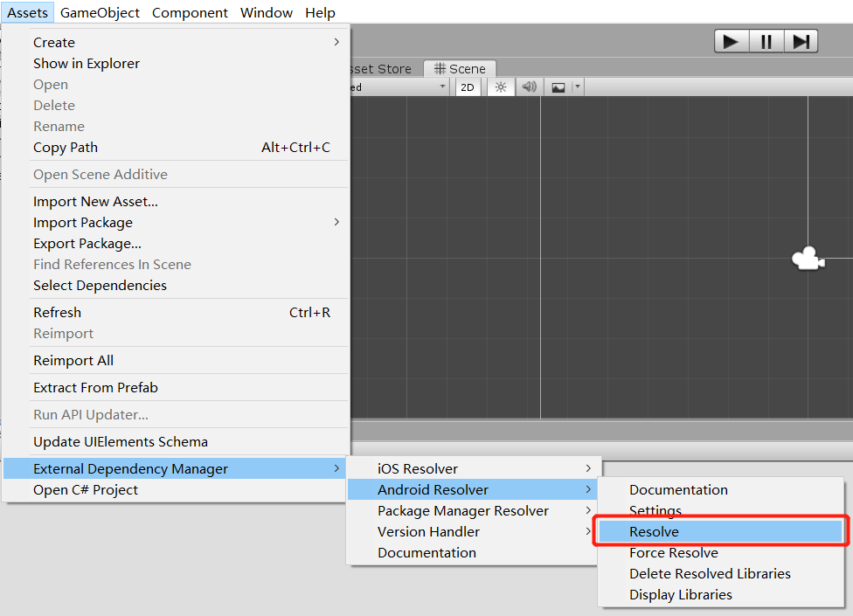Image resolution: width=853 pixels, height=616 pixels.
Task: Open the scene effects dropdown arrow
Action: [577, 87]
